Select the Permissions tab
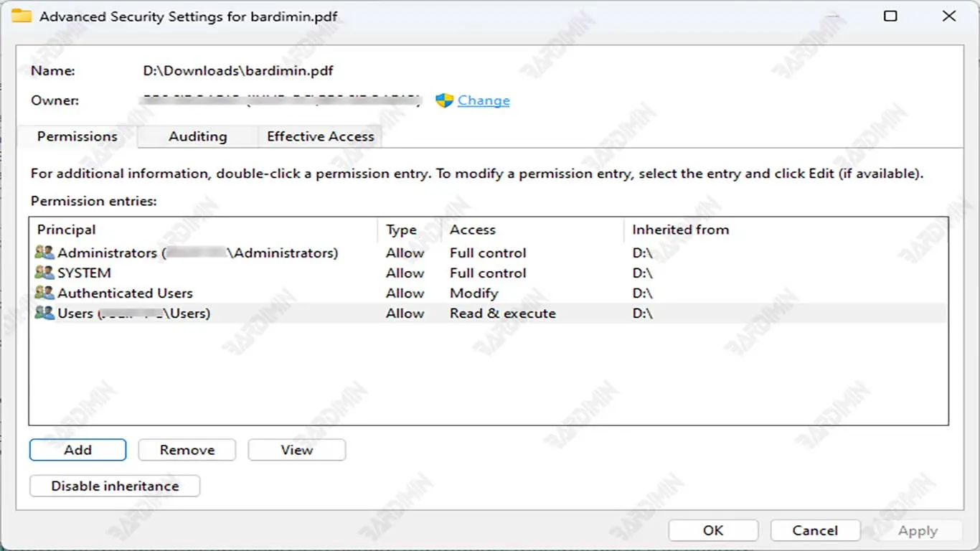980x551 pixels. (77, 136)
